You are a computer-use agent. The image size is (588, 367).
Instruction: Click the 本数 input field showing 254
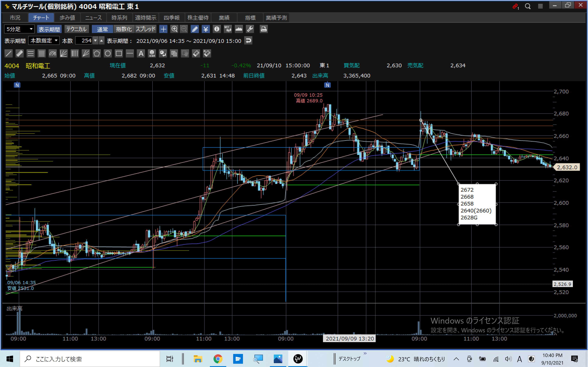pyautogui.click(x=84, y=41)
